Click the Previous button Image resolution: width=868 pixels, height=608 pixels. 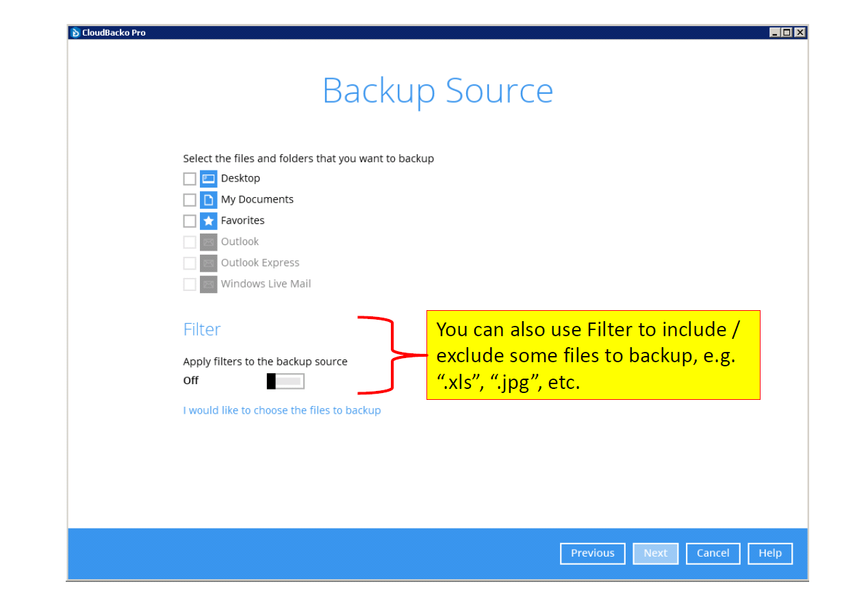click(592, 553)
